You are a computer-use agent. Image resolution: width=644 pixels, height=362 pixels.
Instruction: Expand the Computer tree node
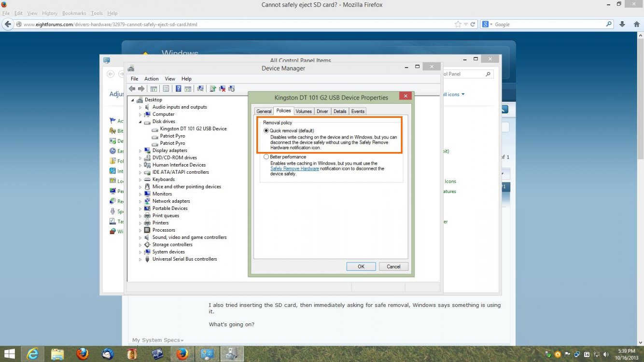coord(140,114)
